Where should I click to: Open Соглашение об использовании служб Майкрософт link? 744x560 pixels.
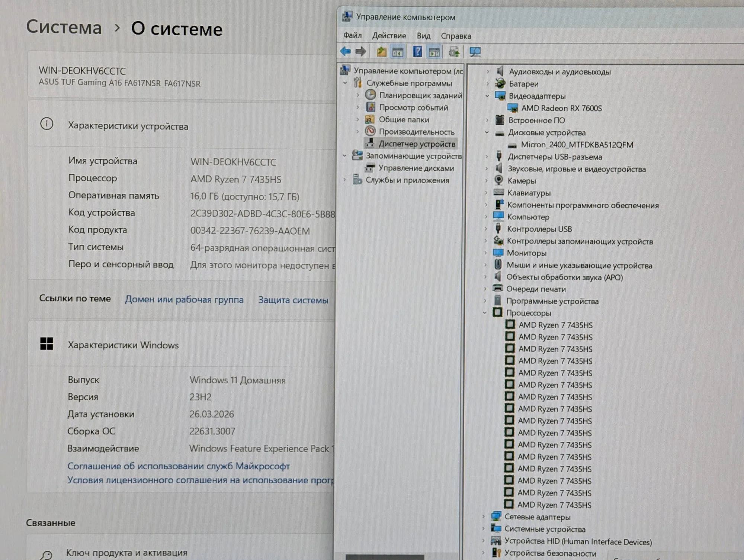(179, 466)
